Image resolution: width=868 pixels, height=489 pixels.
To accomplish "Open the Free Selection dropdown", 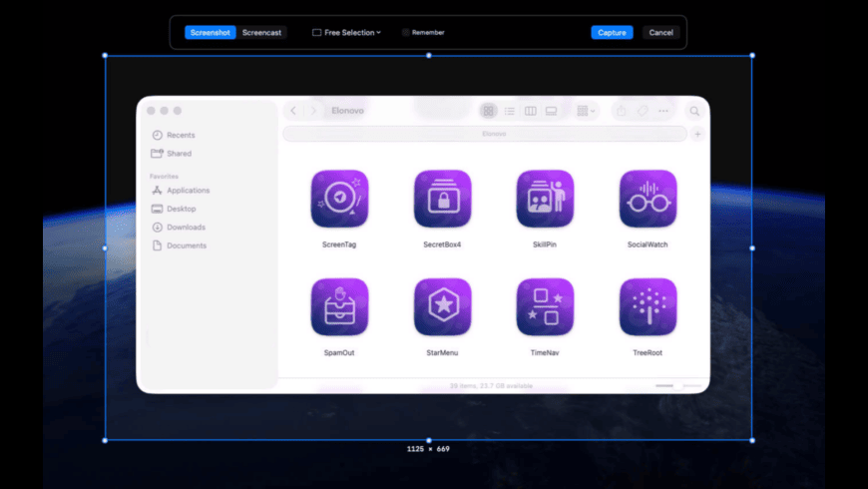I will (346, 33).
